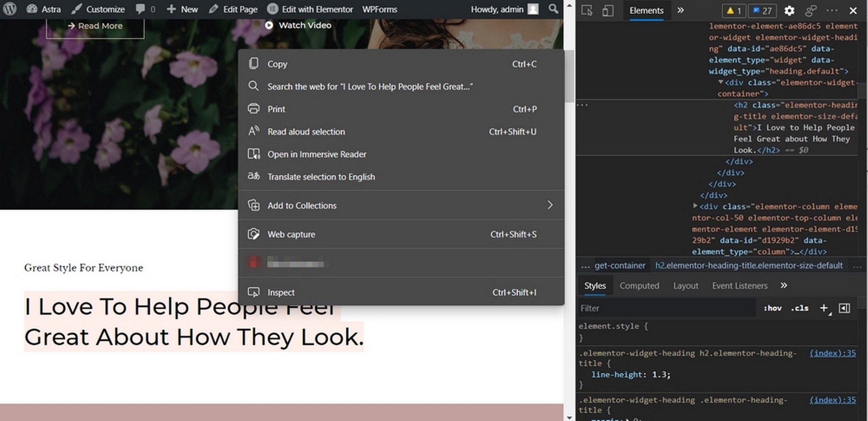Image resolution: width=868 pixels, height=421 pixels.
Task: Expand the Add to Collections arrow
Action: tap(550, 205)
